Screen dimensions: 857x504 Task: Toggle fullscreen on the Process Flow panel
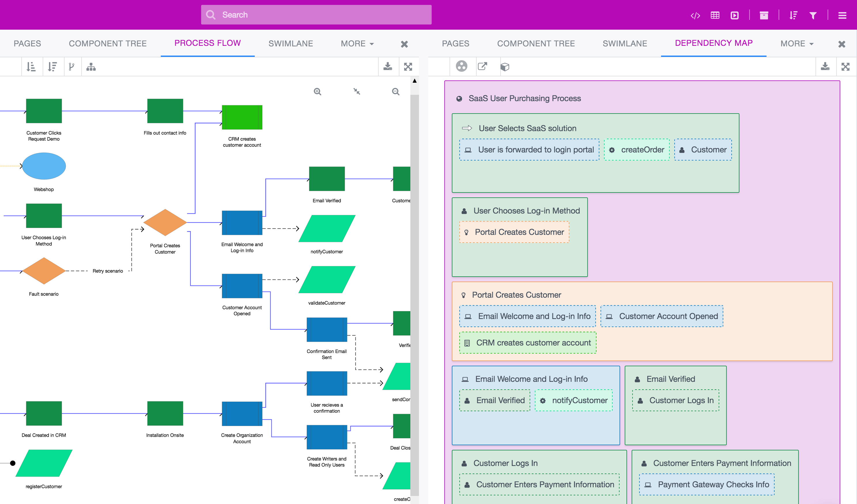pos(408,66)
